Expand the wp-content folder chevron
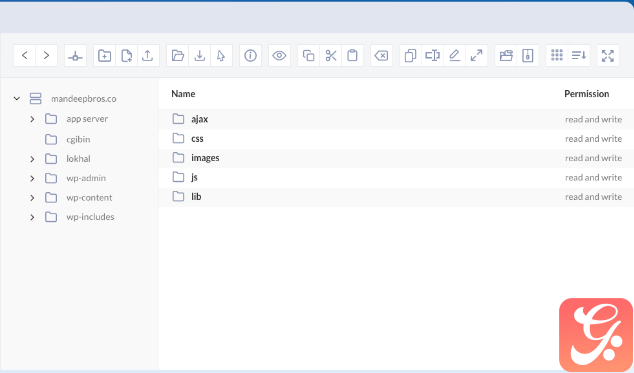The image size is (634, 373). pos(32,198)
